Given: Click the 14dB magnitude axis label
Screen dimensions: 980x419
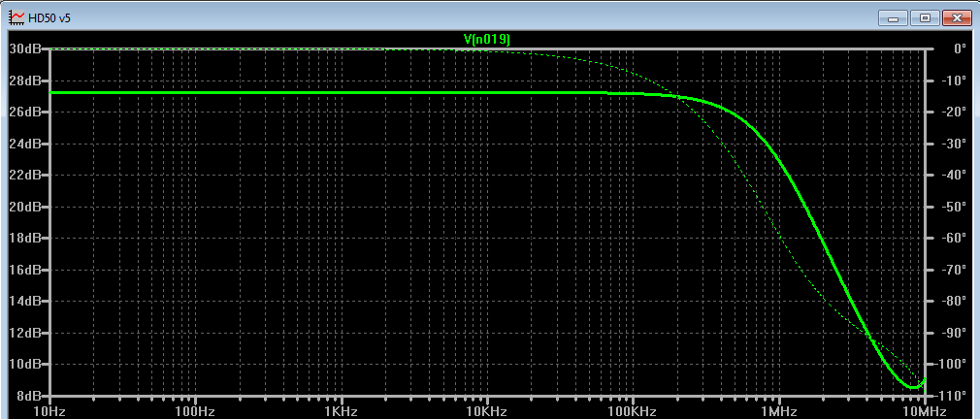Looking at the screenshot, I should [24, 301].
